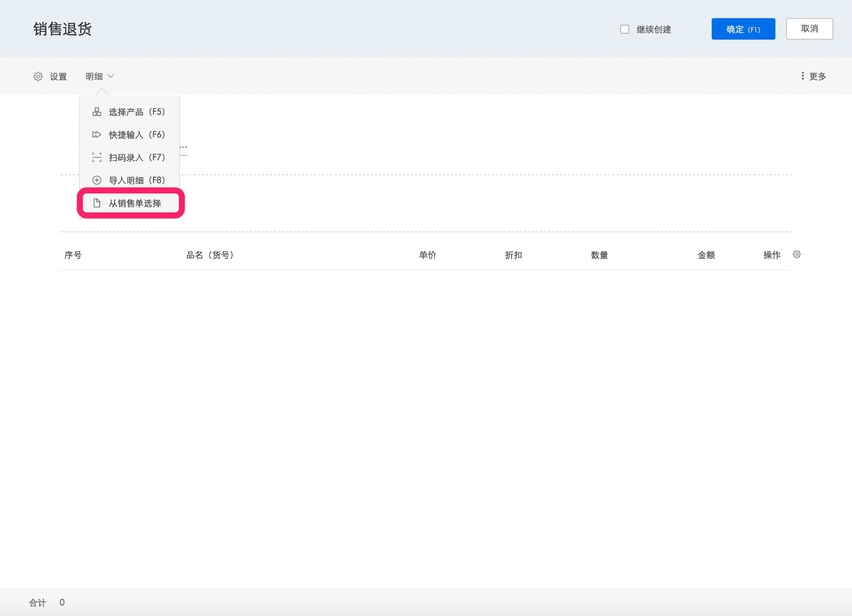Screen dimensions: 852x616
Task: Click the settings gear icon beside 设置
Action: point(38,76)
